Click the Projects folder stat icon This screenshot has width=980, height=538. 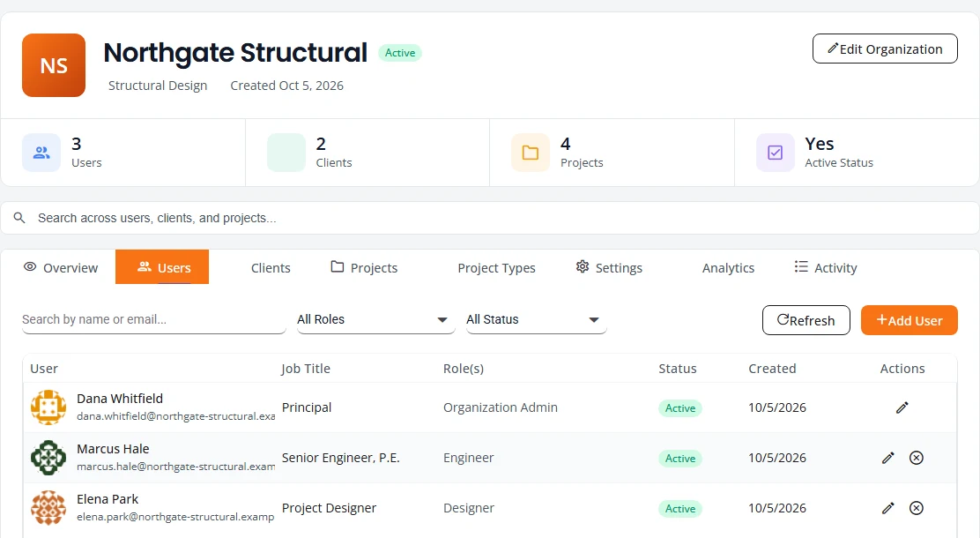pyautogui.click(x=531, y=153)
